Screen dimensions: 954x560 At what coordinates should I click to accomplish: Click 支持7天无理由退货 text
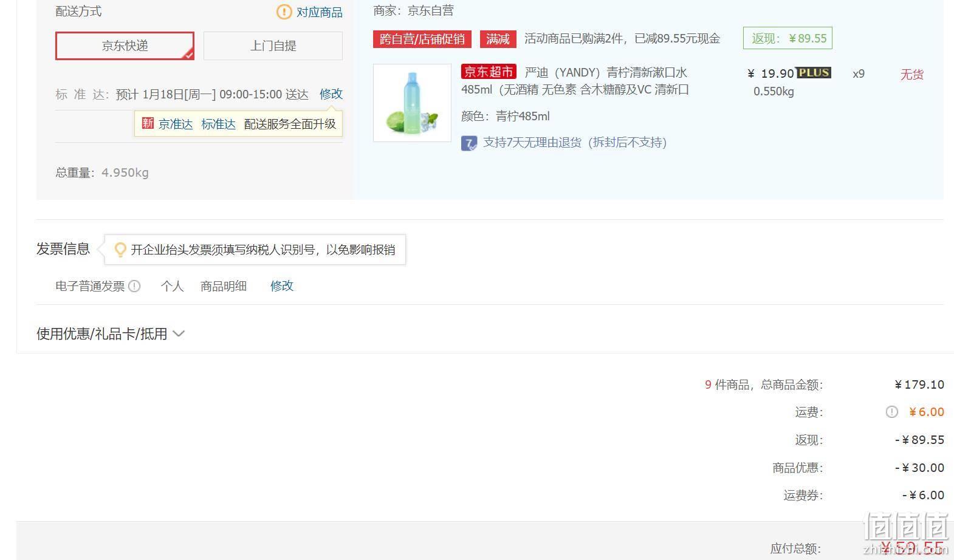(575, 143)
